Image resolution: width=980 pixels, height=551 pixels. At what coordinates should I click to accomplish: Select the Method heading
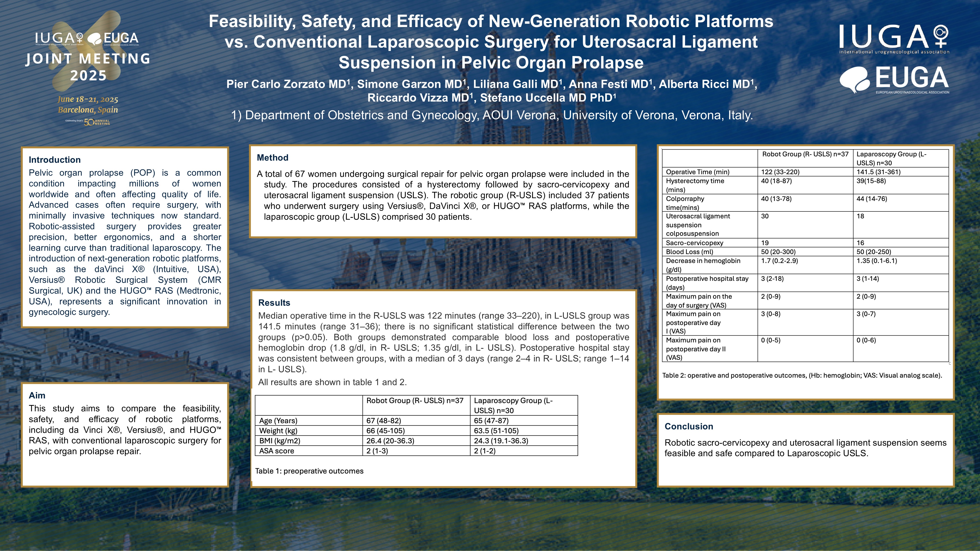pyautogui.click(x=272, y=157)
